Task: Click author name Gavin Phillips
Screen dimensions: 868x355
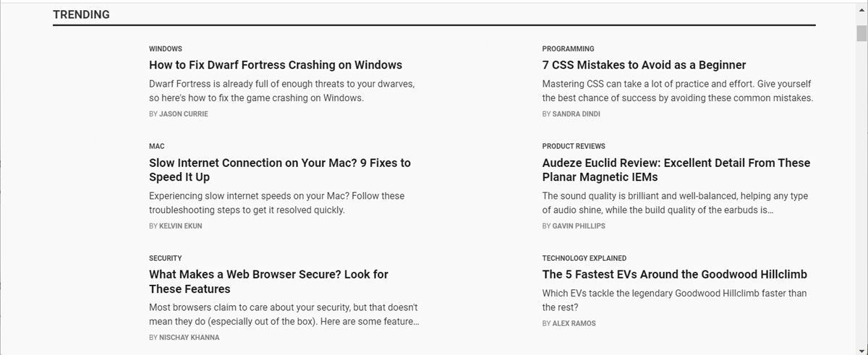Action: pyautogui.click(x=579, y=226)
